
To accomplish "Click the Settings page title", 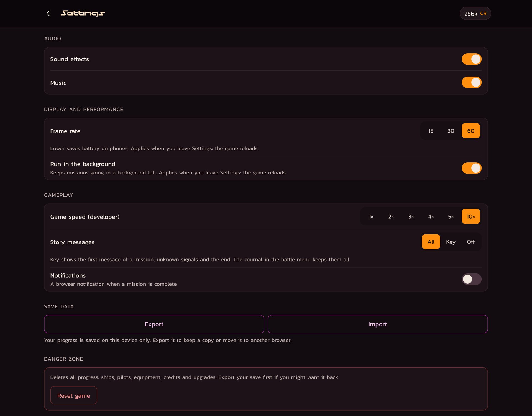I will (83, 13).
